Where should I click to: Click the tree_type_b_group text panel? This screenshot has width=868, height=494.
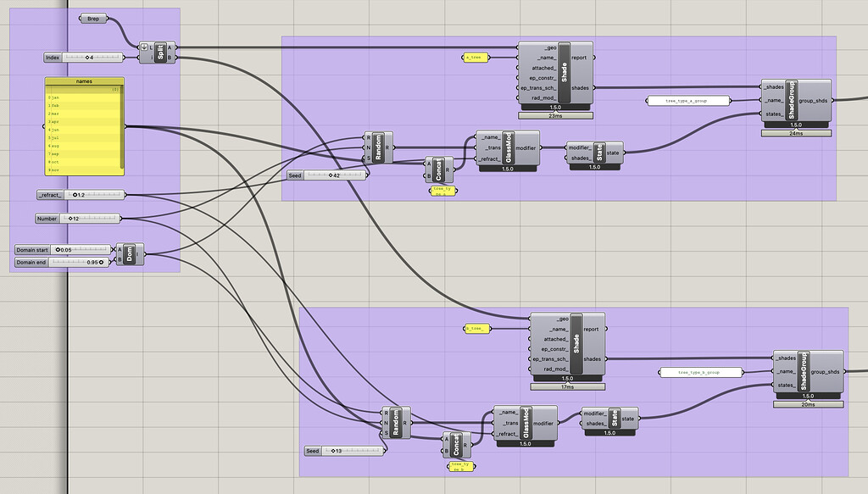click(x=700, y=372)
